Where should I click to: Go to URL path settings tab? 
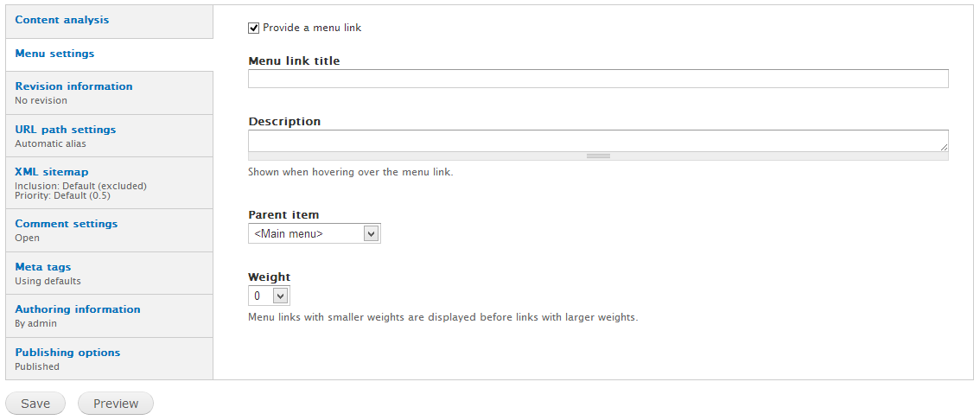[x=66, y=130]
